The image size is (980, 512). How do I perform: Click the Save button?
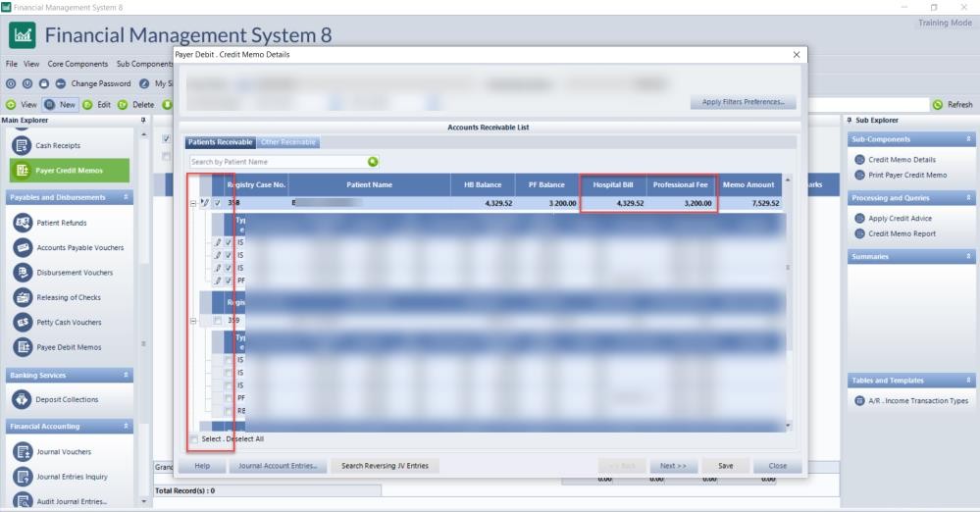(x=726, y=466)
